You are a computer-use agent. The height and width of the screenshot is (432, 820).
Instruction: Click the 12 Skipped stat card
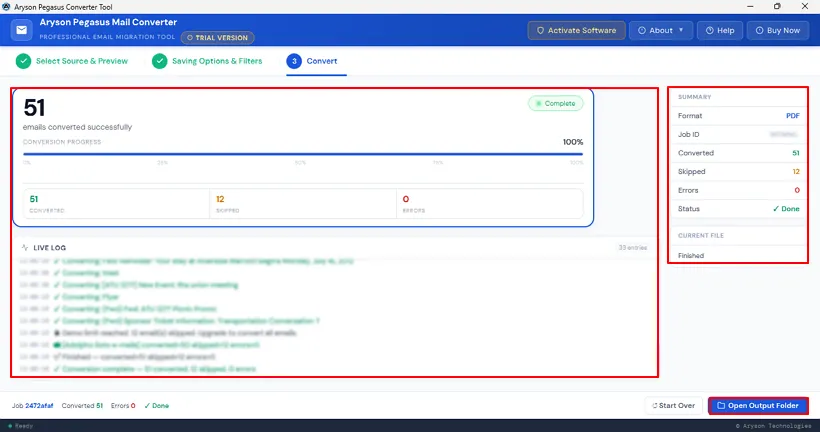pos(303,203)
